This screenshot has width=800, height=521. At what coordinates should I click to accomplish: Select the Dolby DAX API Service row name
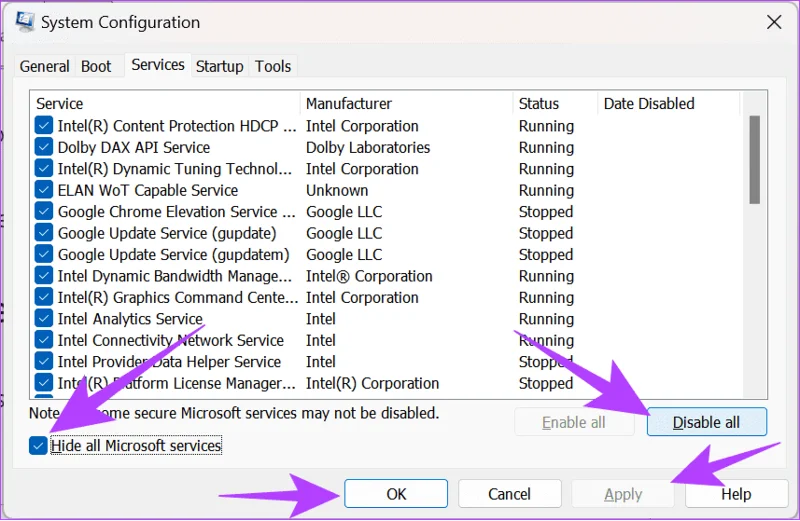(134, 147)
